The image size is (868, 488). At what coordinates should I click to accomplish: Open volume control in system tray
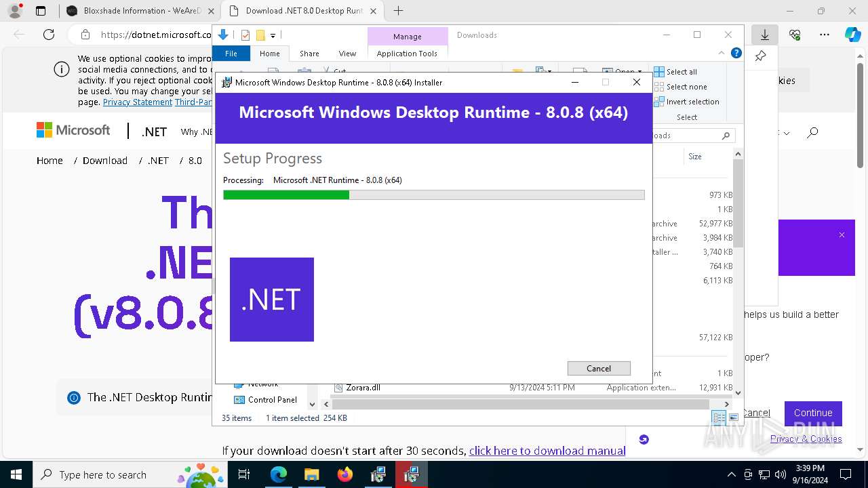click(x=781, y=474)
